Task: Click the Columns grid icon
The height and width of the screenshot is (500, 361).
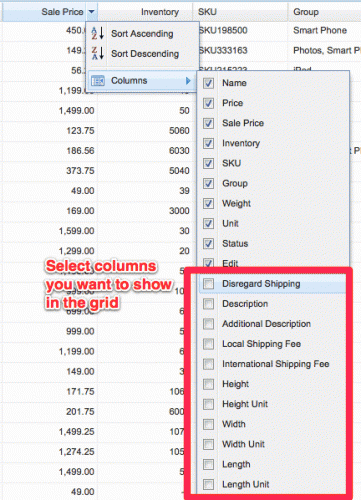Action: [x=98, y=81]
